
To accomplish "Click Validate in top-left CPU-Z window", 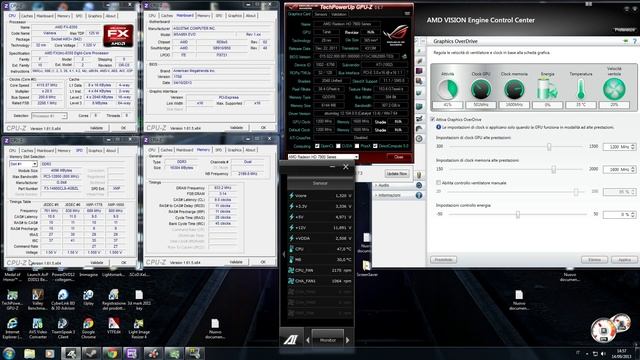I will coord(96,128).
